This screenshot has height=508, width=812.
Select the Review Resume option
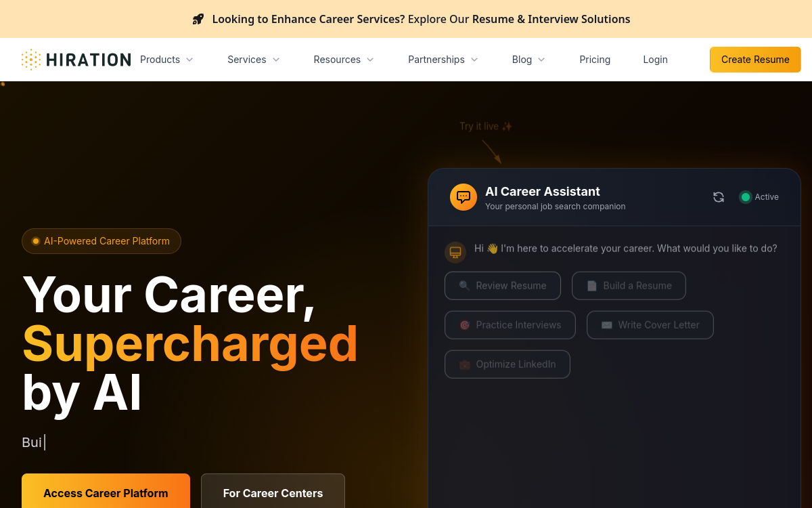click(x=503, y=286)
